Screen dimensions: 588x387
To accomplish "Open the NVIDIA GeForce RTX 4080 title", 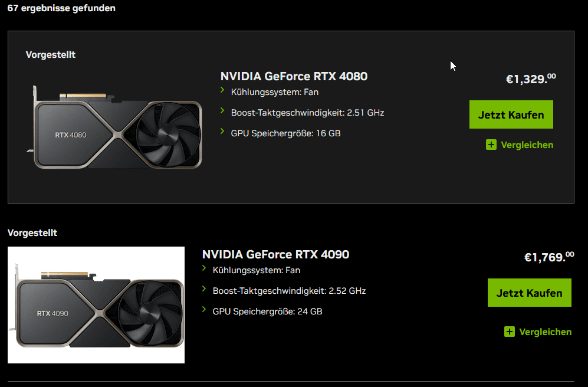I will point(294,76).
